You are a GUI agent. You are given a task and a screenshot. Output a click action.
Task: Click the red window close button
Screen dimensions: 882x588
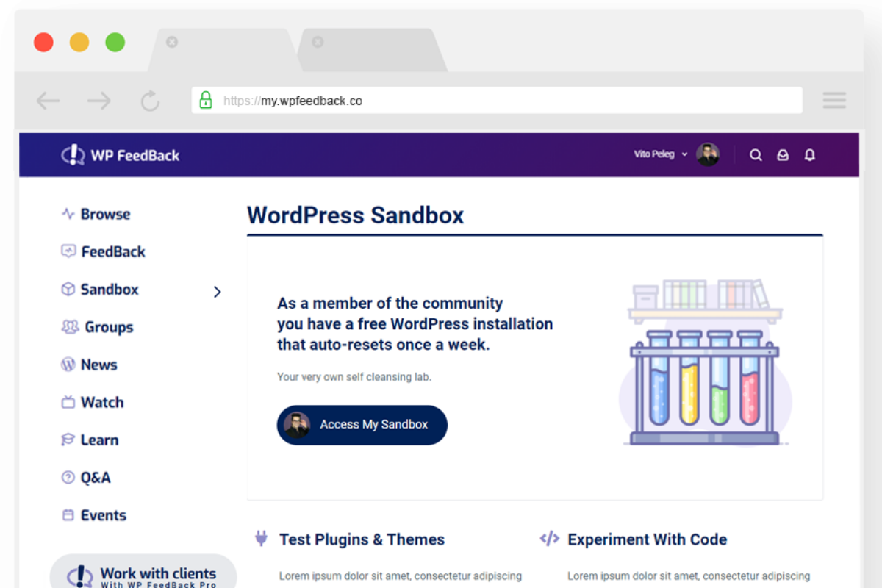point(44,42)
